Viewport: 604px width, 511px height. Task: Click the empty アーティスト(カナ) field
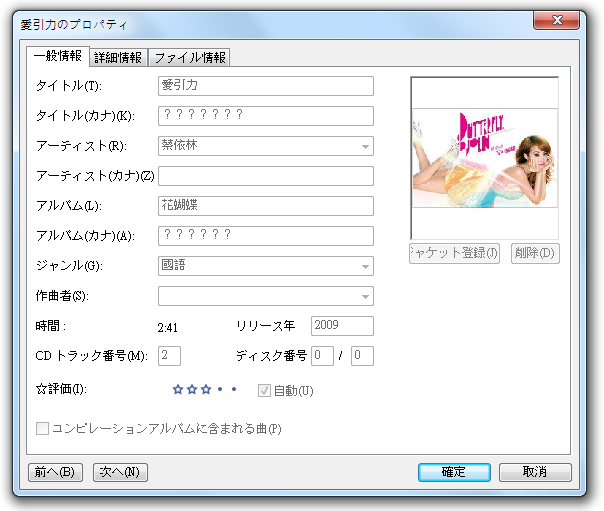pyautogui.click(x=266, y=176)
